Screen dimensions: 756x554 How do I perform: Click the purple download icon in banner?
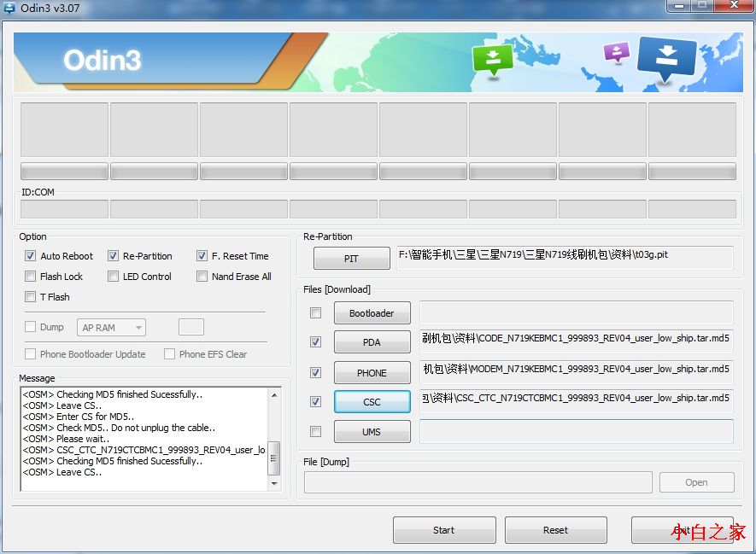click(617, 52)
